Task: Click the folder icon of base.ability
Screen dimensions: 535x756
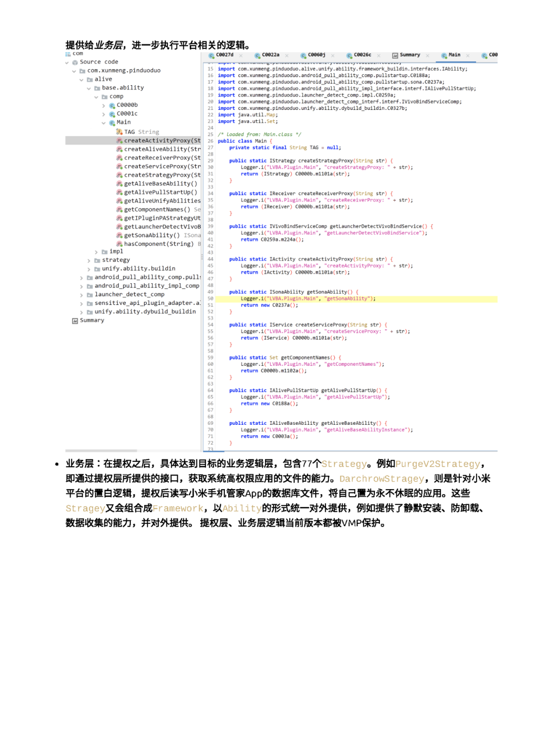Action: [97, 88]
